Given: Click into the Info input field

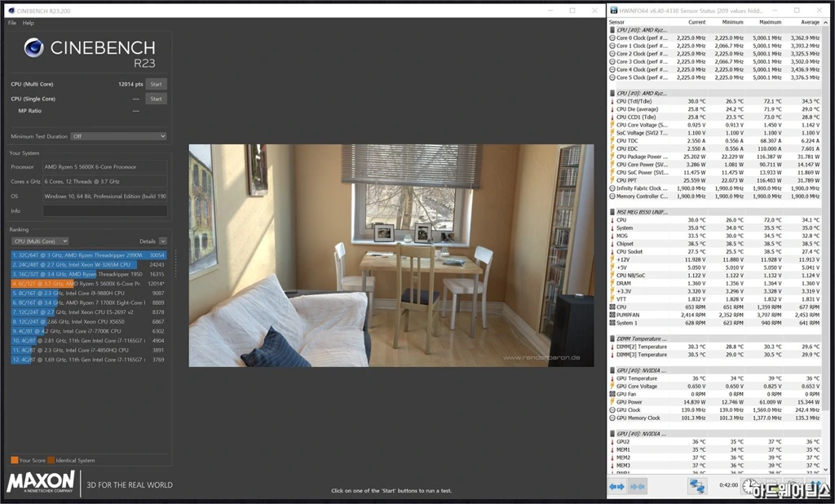Looking at the screenshot, I should coord(105,211).
